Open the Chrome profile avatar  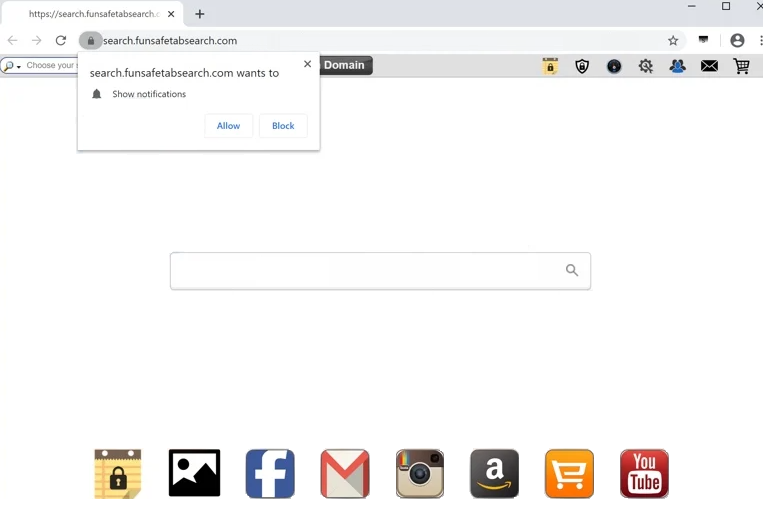tap(737, 41)
